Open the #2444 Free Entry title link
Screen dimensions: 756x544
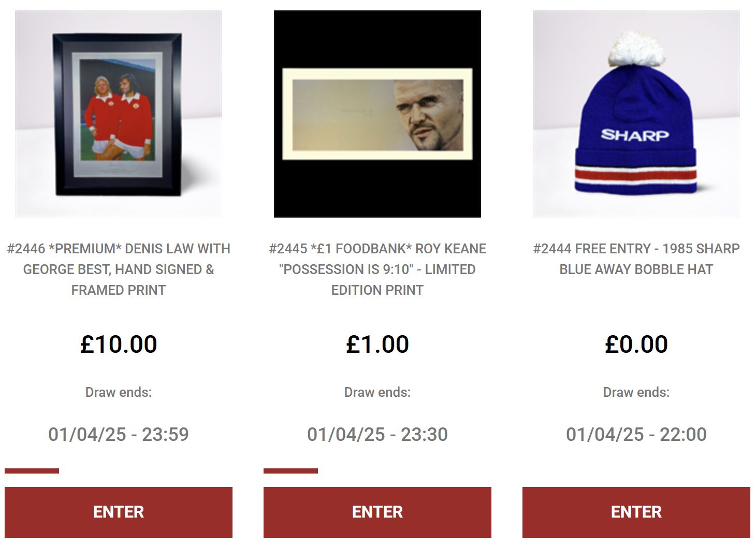coord(636,259)
